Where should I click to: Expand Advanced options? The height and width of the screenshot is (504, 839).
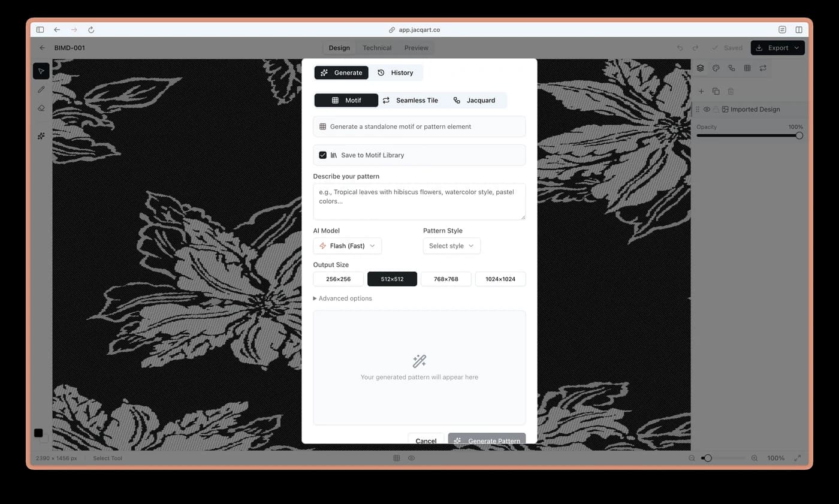[342, 298]
